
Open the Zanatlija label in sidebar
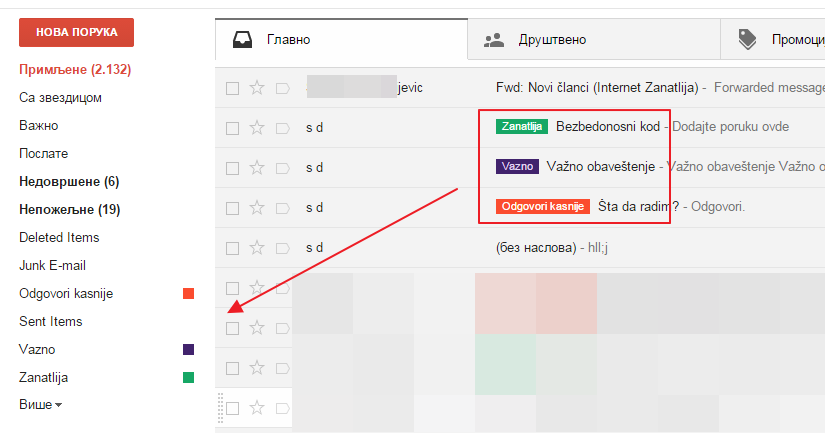click(43, 377)
